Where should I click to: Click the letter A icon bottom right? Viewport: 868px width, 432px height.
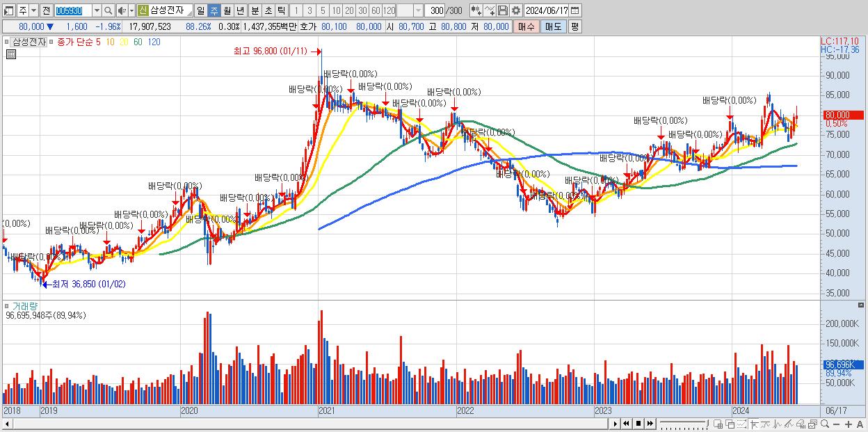tap(860, 424)
